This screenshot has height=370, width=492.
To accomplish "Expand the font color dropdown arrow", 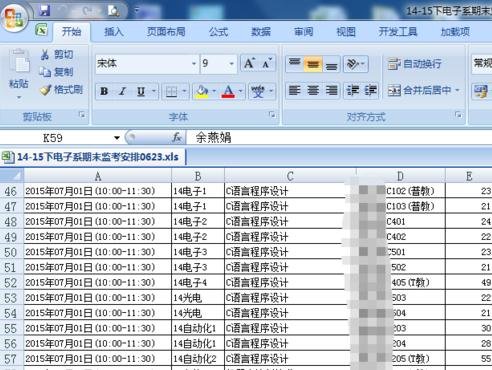I will 241,91.
